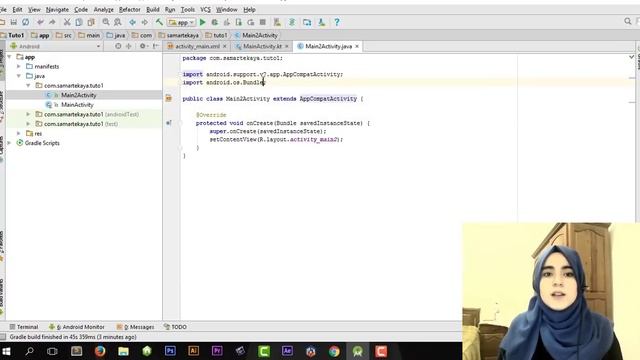Image resolution: width=640 pixels, height=360 pixels.
Task: Expand the manifests folder
Action: [x=19, y=66]
